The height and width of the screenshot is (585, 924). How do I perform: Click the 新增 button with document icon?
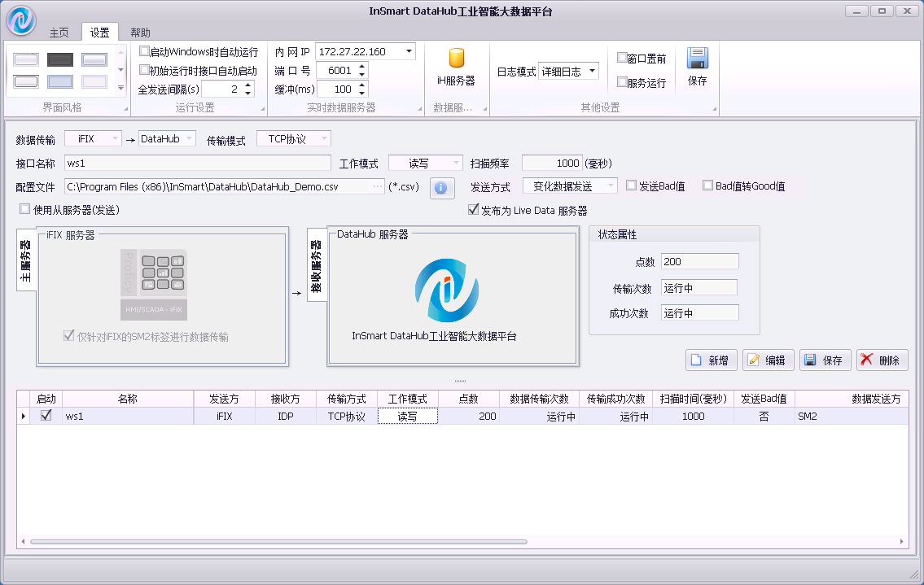coord(711,360)
